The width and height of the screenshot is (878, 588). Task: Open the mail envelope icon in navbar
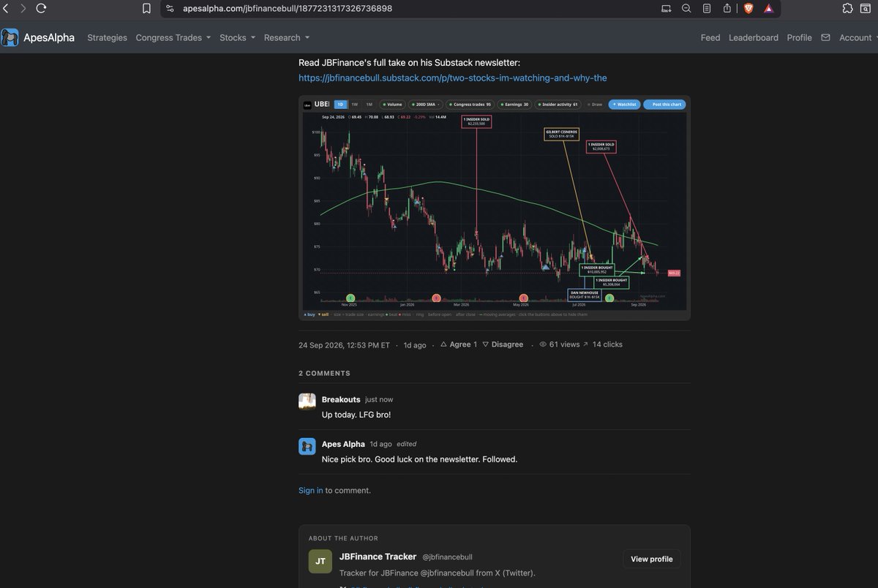tap(825, 37)
